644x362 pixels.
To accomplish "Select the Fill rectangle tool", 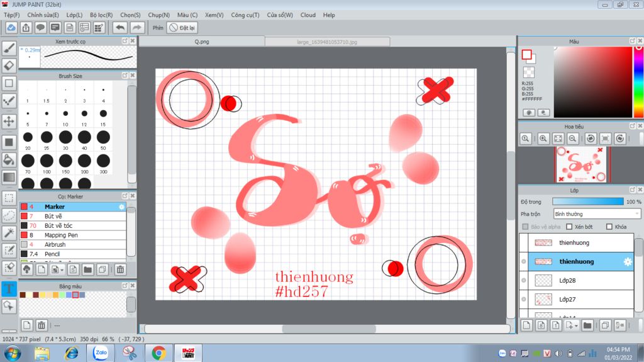I will coord(9,142).
